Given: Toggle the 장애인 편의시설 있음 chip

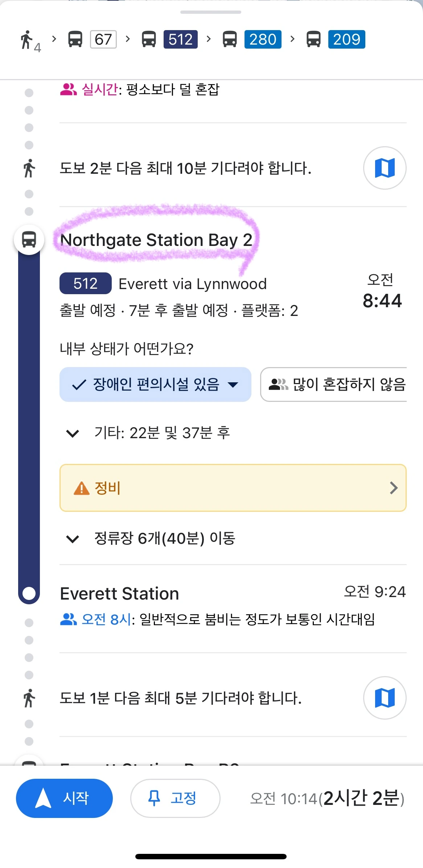Looking at the screenshot, I should 145,384.
